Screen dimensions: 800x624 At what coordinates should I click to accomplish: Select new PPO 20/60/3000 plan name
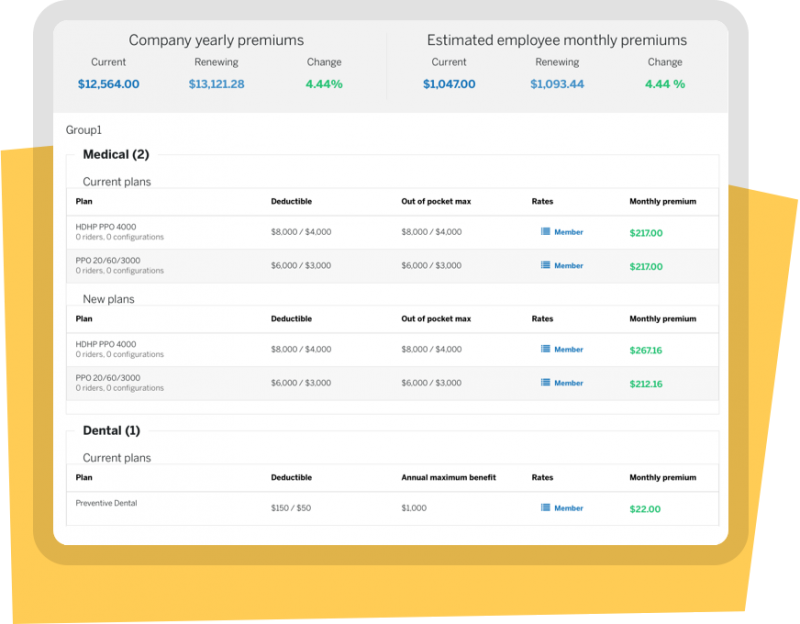coord(108,378)
